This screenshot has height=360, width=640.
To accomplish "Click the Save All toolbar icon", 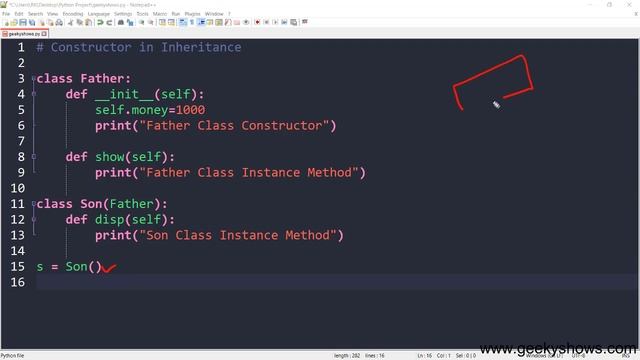I will (x=32, y=22).
